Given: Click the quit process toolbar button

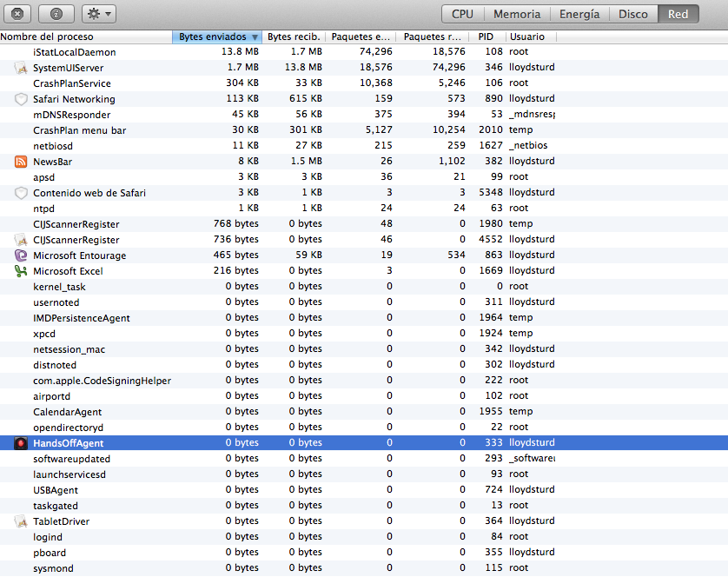Looking at the screenshot, I should 17,14.
